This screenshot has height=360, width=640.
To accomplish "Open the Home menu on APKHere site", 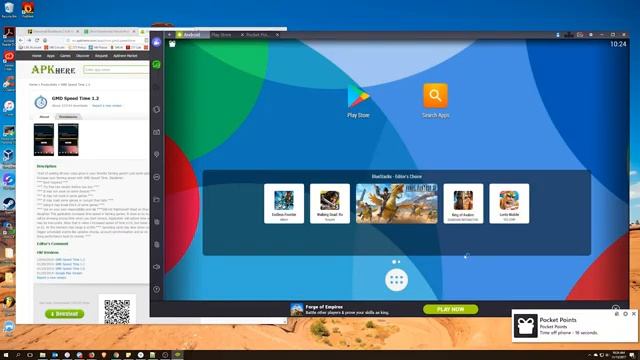I will click(x=37, y=56).
